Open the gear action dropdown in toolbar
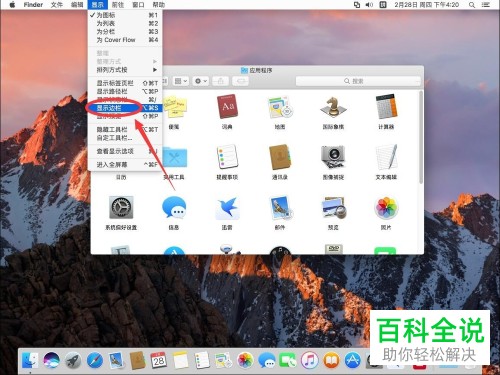500x375 pixels. [x=201, y=81]
